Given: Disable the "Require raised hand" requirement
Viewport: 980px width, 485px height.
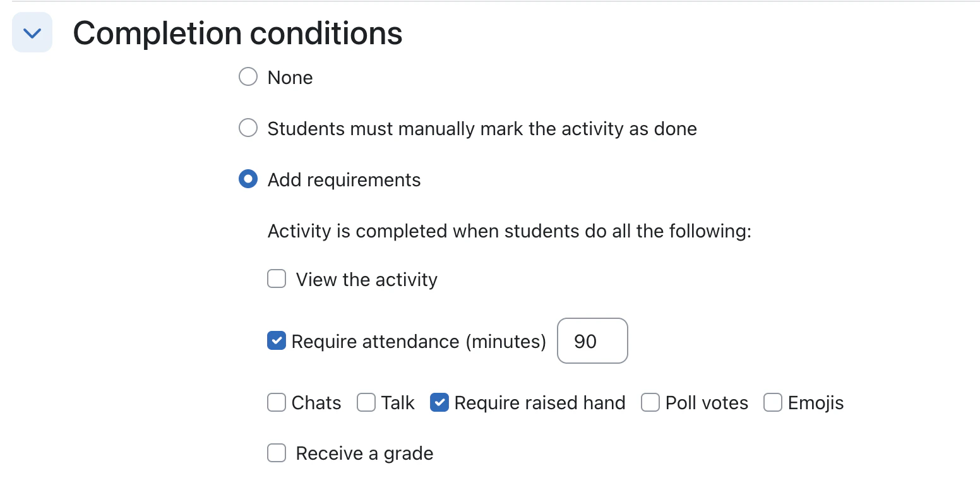Looking at the screenshot, I should coord(439,402).
